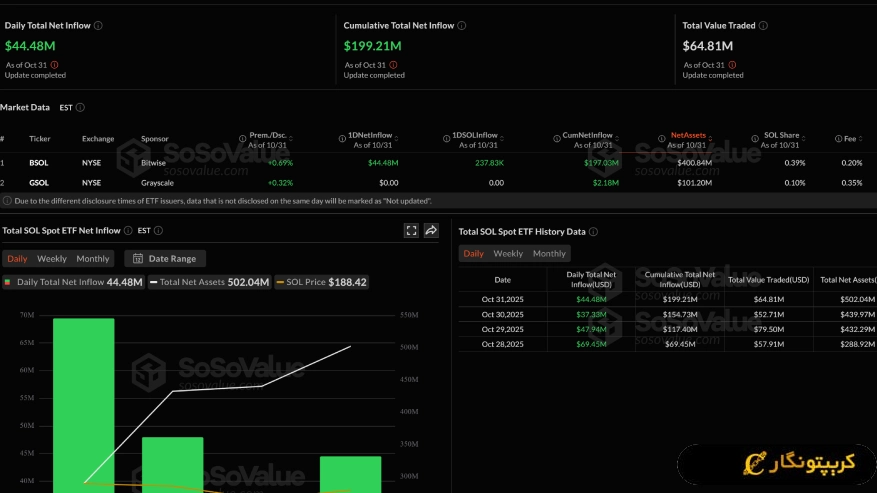Viewport: 877px width, 493px height.
Task: Click info icon next to Market Data EST
Action: 80,108
